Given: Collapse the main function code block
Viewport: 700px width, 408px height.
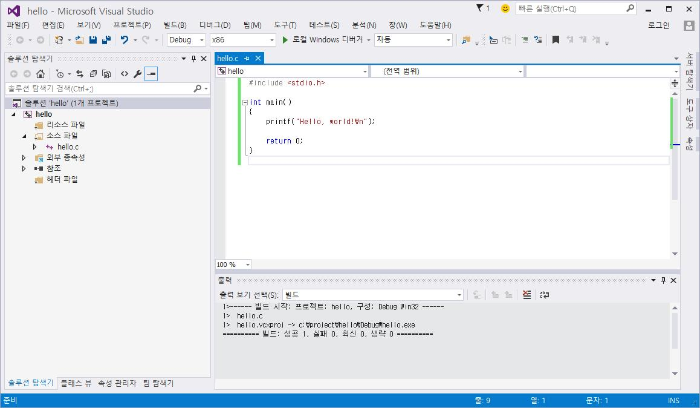Looking at the screenshot, I should pos(245,102).
